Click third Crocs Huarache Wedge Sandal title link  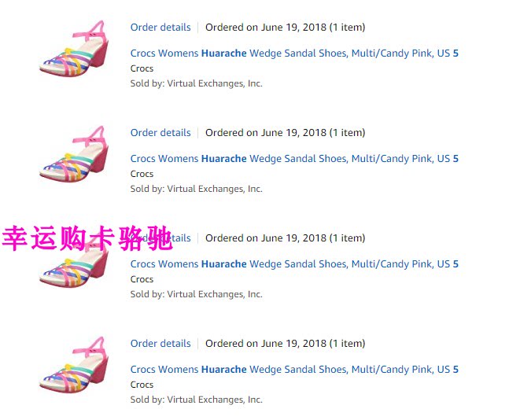pyautogui.click(x=294, y=264)
